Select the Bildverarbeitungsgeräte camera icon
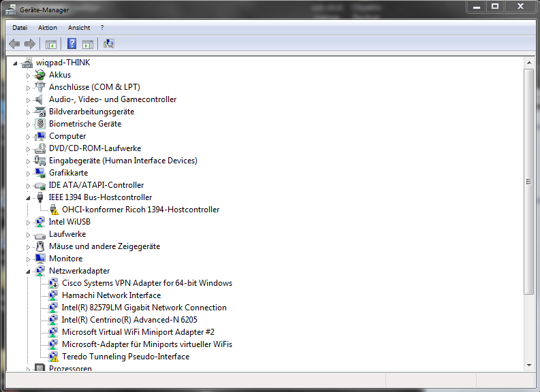Image resolution: width=540 pixels, height=392 pixels. click(40, 112)
